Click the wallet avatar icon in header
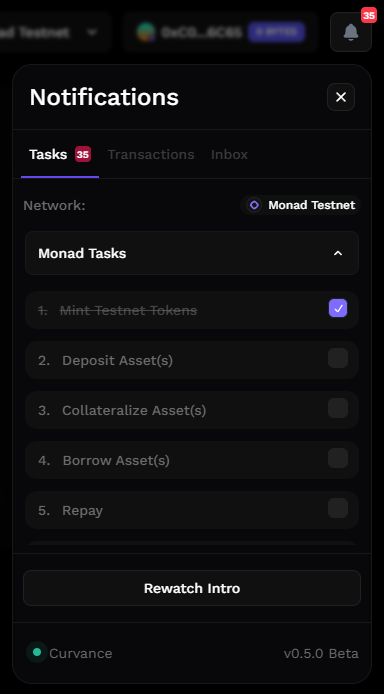Viewport: 384px width, 694px height. point(146,32)
